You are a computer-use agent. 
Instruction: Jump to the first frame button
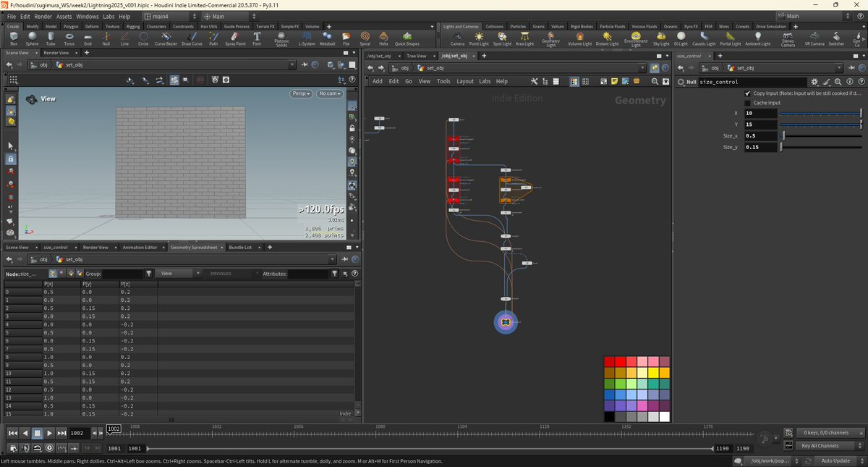12,433
